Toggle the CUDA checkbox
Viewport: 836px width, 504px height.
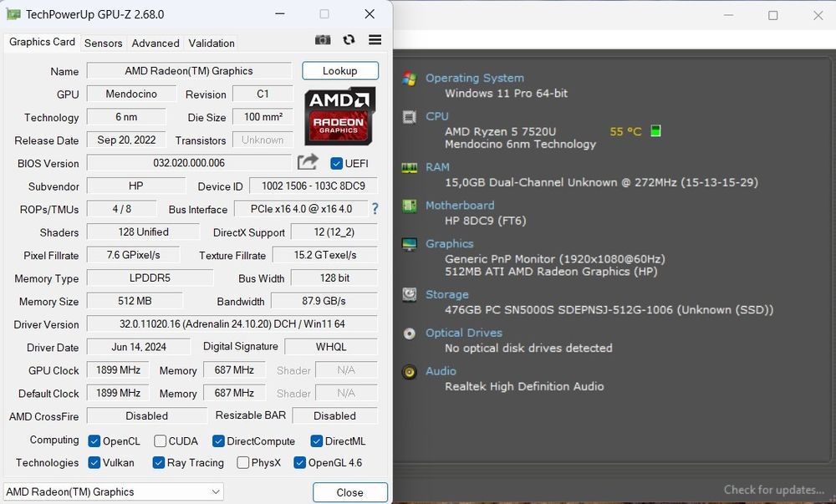click(x=160, y=441)
